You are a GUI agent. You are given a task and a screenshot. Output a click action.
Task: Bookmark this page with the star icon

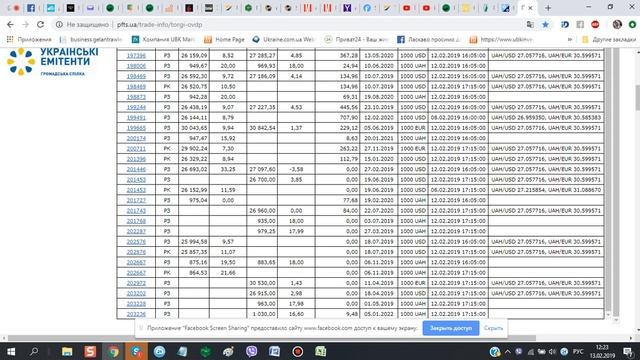[x=545, y=24]
